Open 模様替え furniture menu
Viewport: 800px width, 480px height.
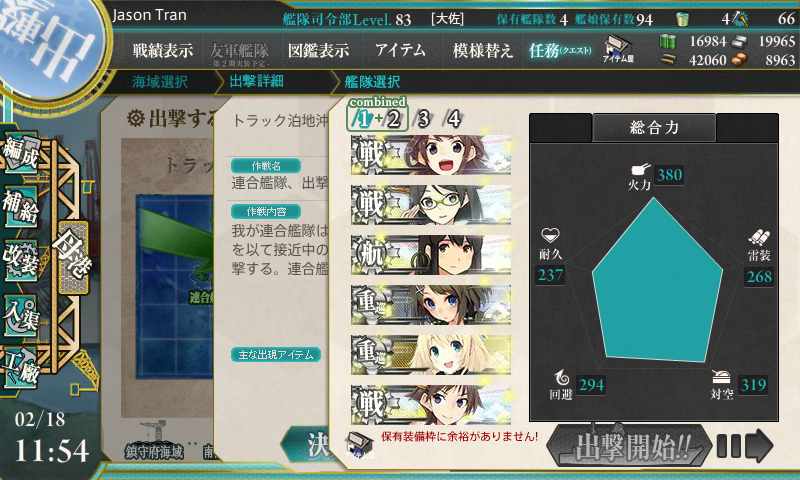pyautogui.click(x=482, y=50)
